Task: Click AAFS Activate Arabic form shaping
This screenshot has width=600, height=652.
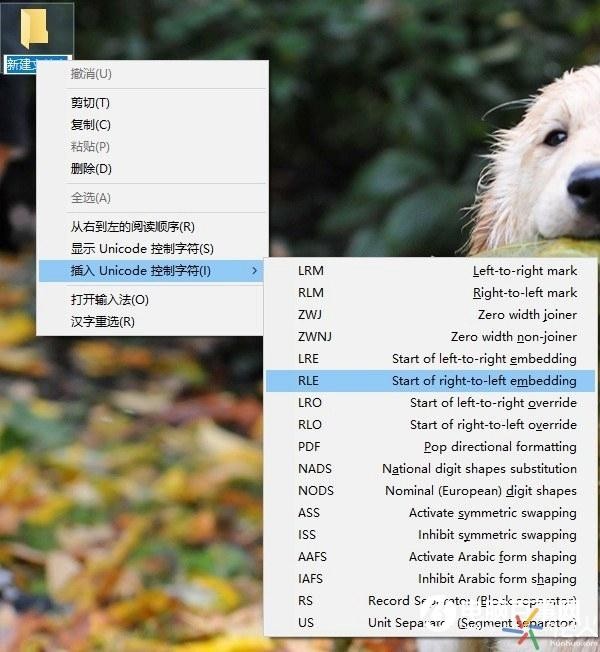Action: (436, 557)
